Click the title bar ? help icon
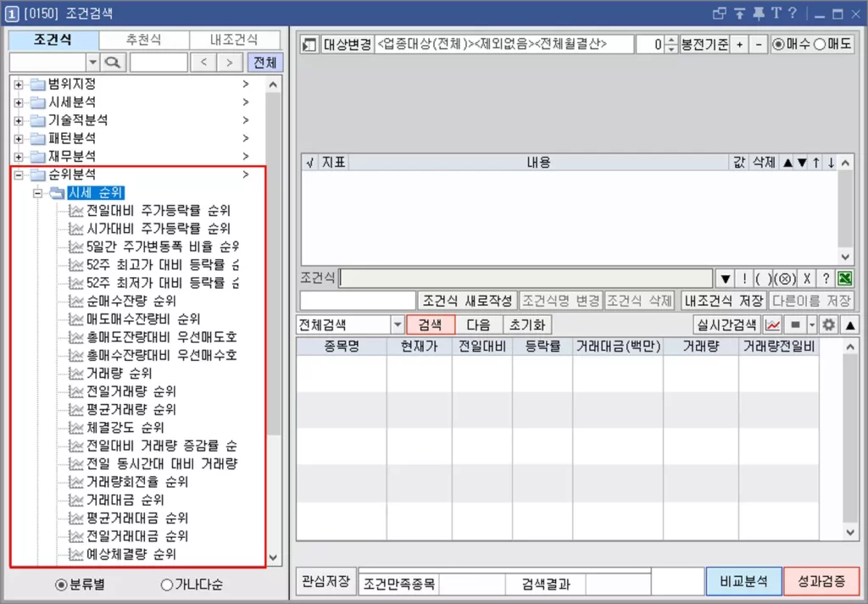Viewport: 868px width, 604px height. [x=793, y=14]
